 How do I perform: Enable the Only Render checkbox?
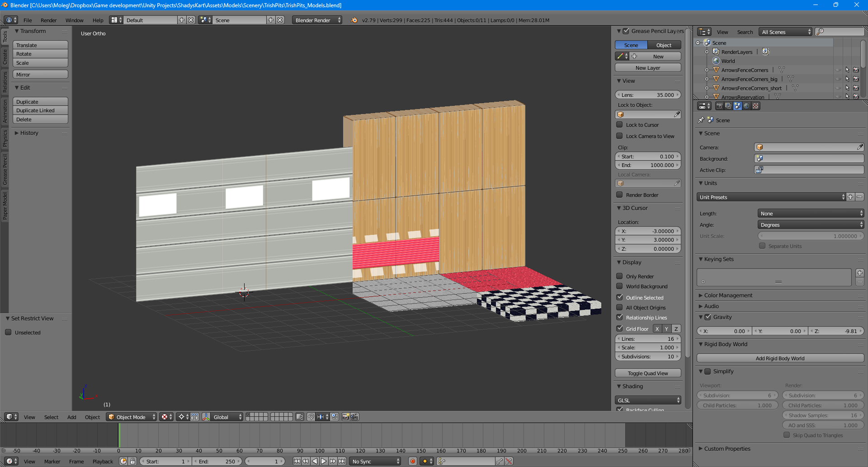pyautogui.click(x=619, y=276)
